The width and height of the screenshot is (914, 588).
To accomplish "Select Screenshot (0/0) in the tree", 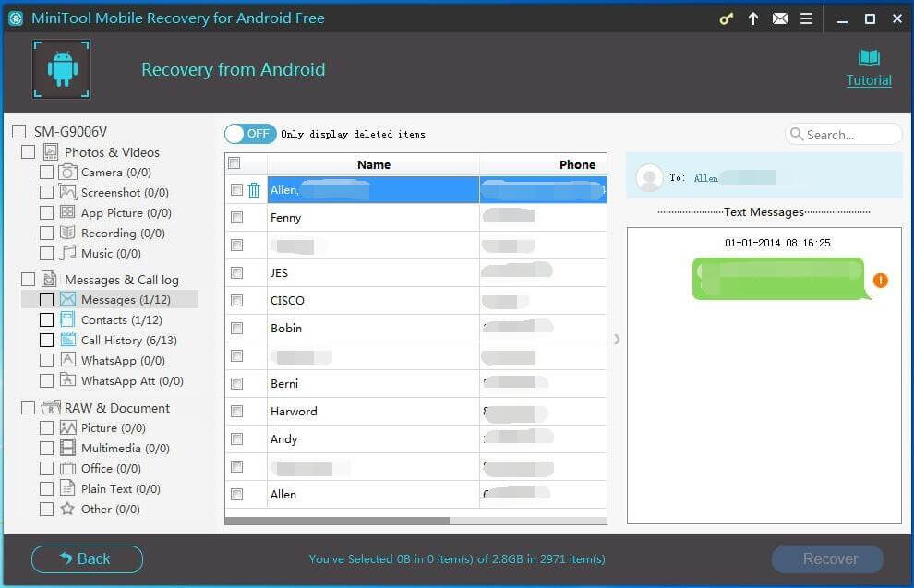I will click(125, 192).
